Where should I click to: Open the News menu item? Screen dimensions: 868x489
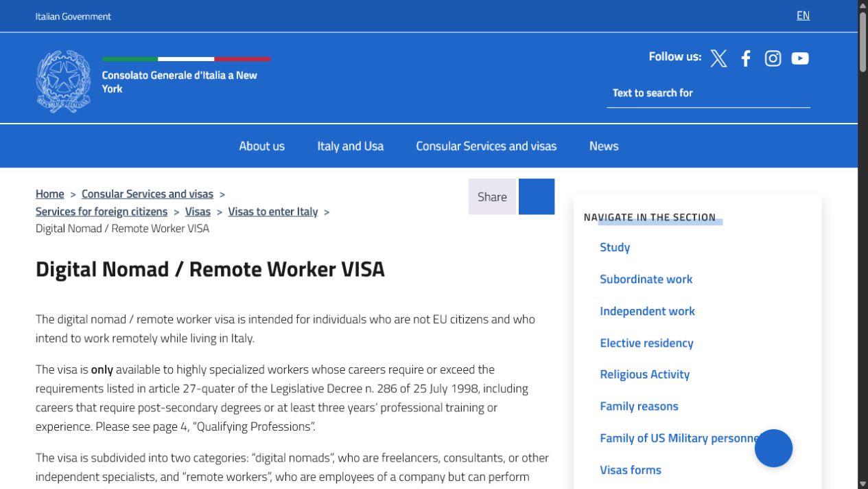tap(604, 146)
